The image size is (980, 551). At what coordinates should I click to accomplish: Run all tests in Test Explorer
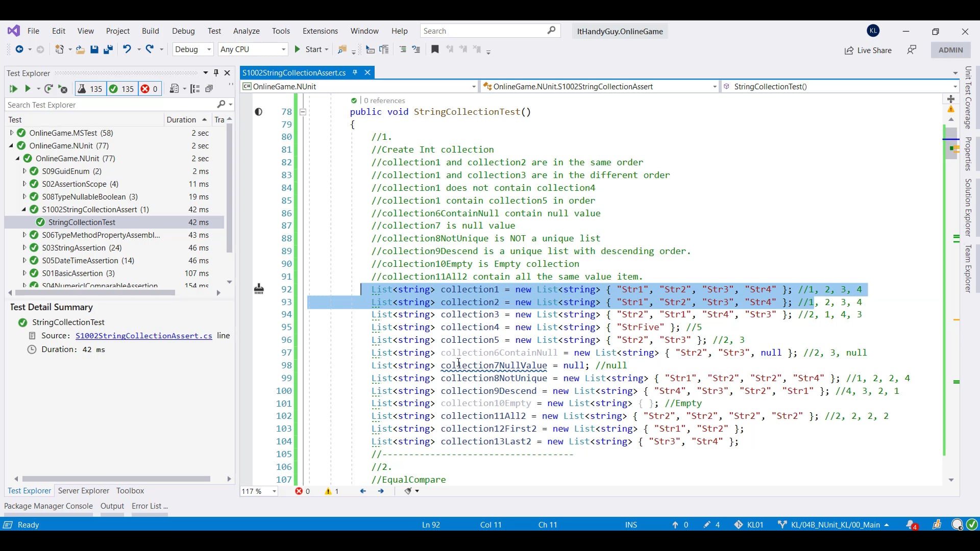tap(13, 89)
